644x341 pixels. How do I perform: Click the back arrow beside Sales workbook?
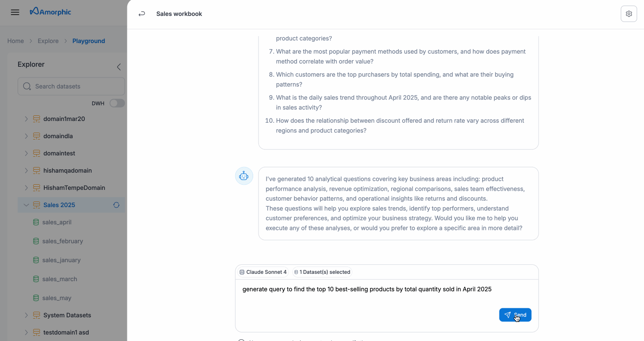tap(142, 14)
